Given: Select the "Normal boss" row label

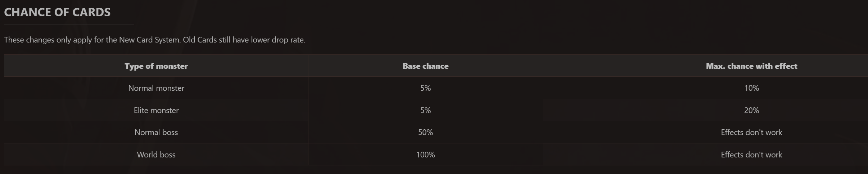Looking at the screenshot, I should 156,133.
